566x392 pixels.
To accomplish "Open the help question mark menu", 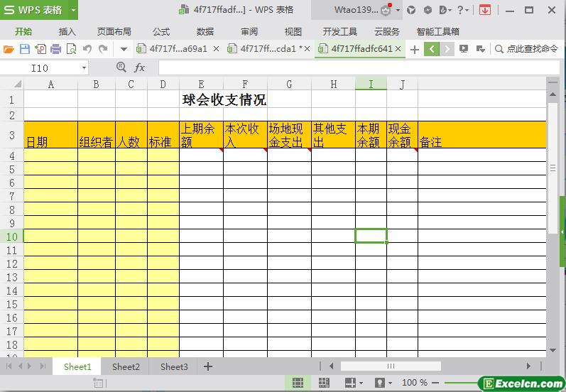I will click(x=462, y=10).
